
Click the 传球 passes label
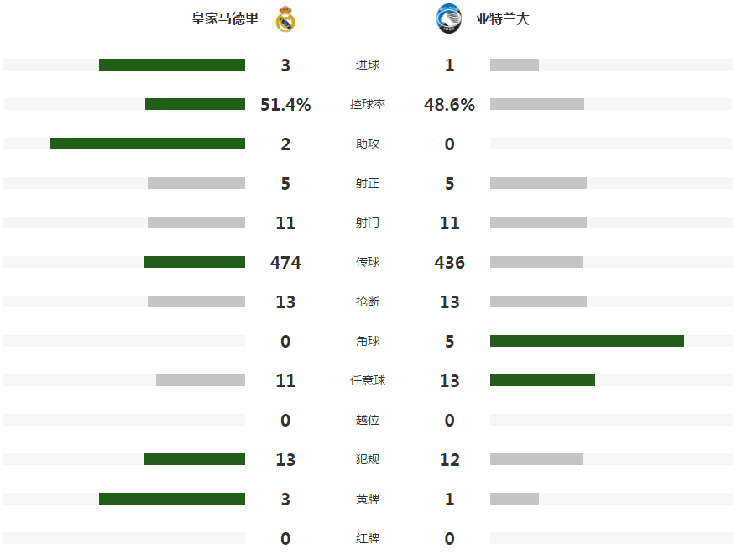(368, 262)
